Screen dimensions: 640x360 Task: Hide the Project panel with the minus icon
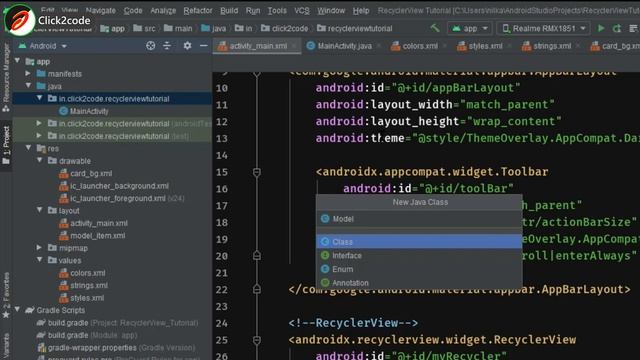204,46
